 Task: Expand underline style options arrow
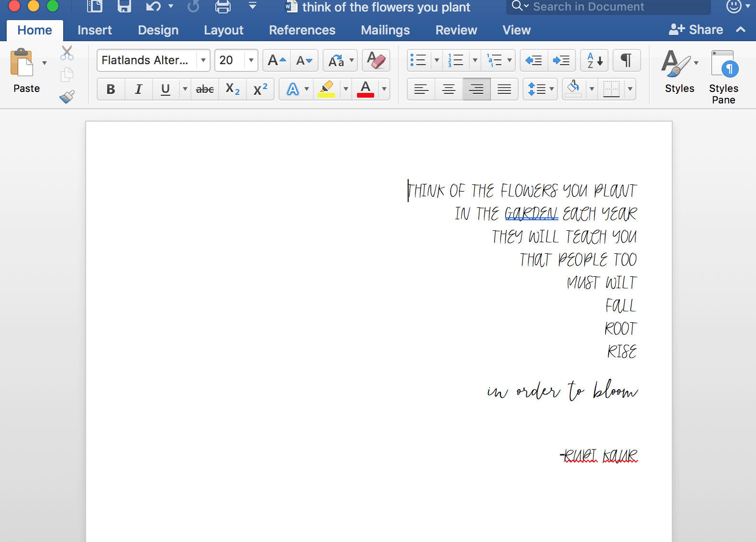pos(185,89)
